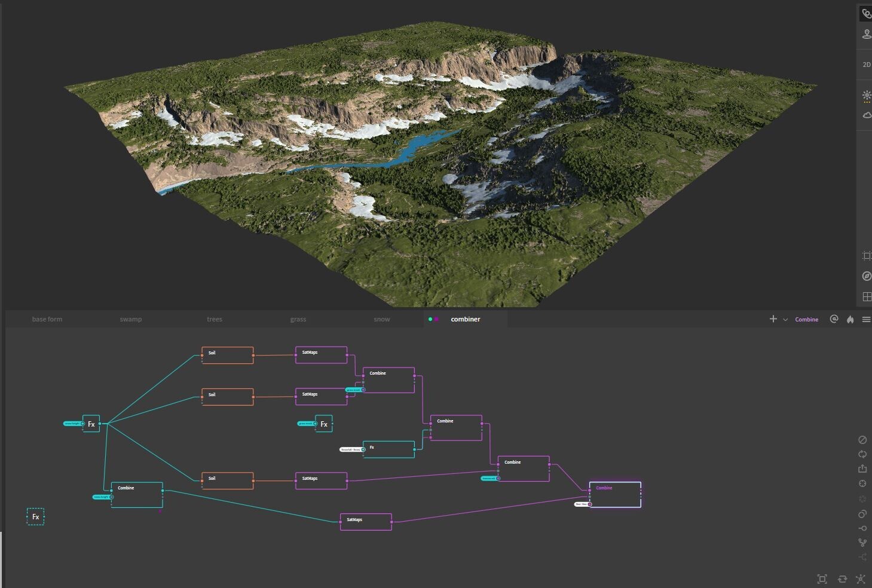872x588 pixels.
Task: Open the sunlight/lighting settings icon
Action: pos(865,96)
